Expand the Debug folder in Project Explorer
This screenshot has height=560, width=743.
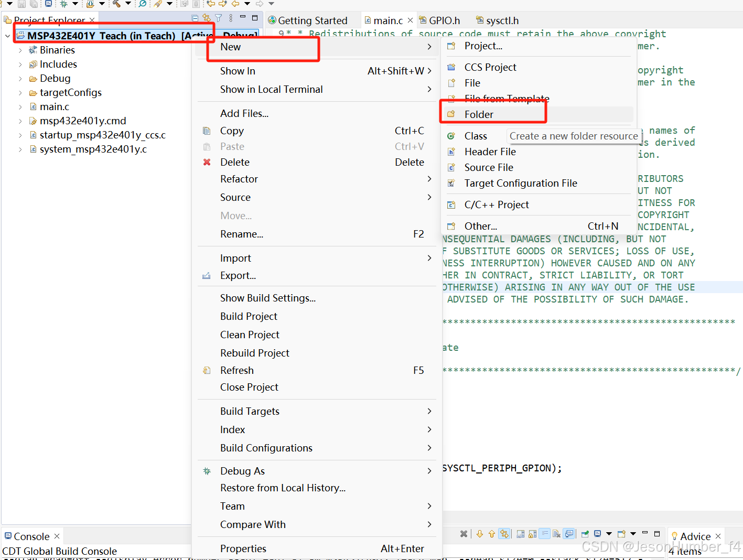click(19, 78)
